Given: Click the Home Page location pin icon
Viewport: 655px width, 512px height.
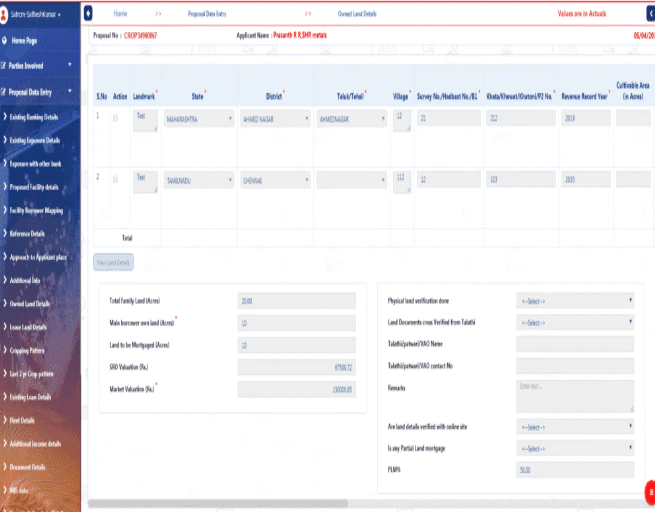Looking at the screenshot, I should pos(5,41).
